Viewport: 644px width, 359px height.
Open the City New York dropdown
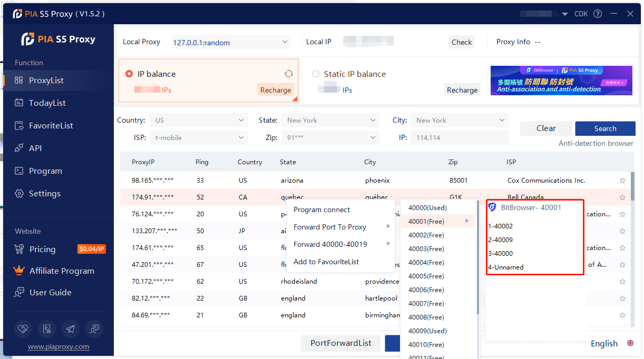459,120
